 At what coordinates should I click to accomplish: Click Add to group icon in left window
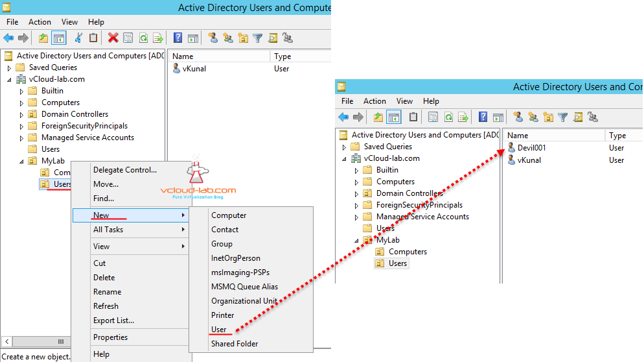pos(288,38)
